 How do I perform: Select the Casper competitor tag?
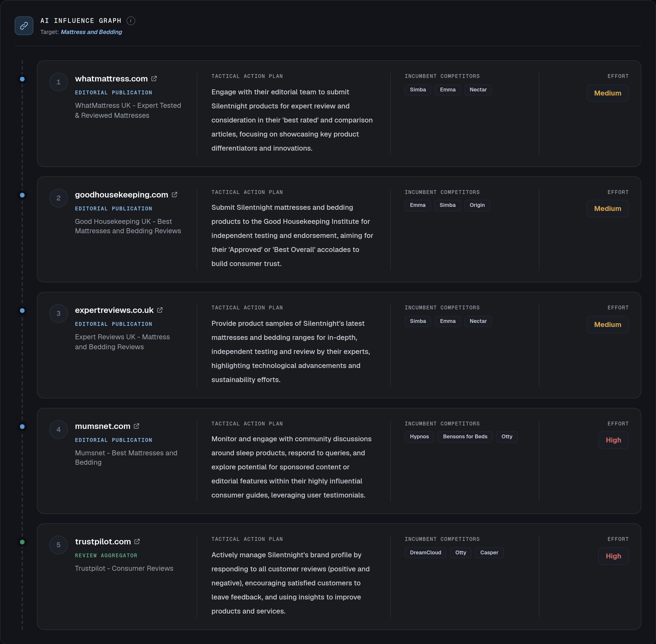[489, 553]
